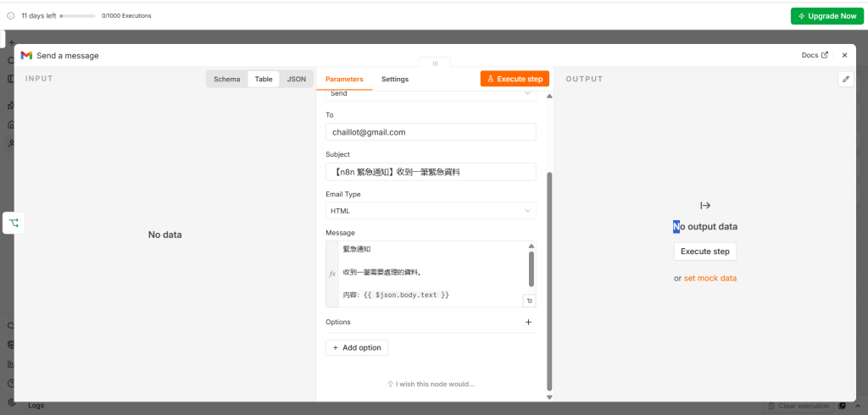
Task: Click the Message editor vertical scrollbar
Action: click(x=531, y=269)
